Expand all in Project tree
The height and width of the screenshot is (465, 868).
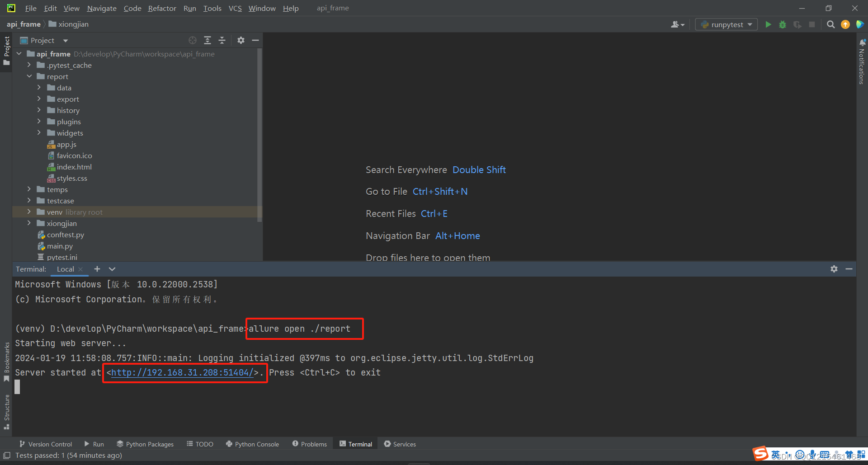[x=208, y=40]
